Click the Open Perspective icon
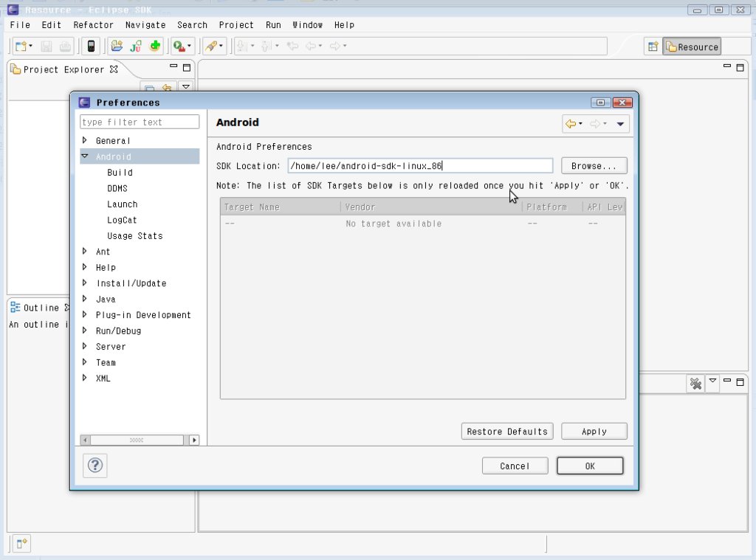The image size is (756, 560). click(653, 46)
